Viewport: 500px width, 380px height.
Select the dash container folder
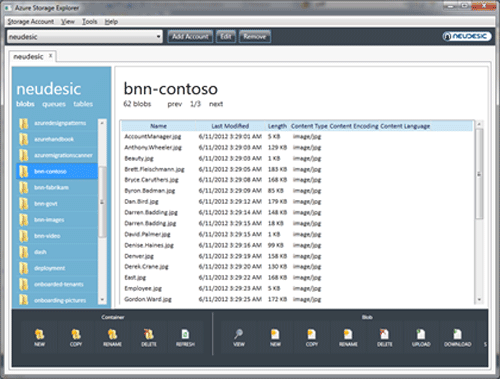click(x=57, y=252)
